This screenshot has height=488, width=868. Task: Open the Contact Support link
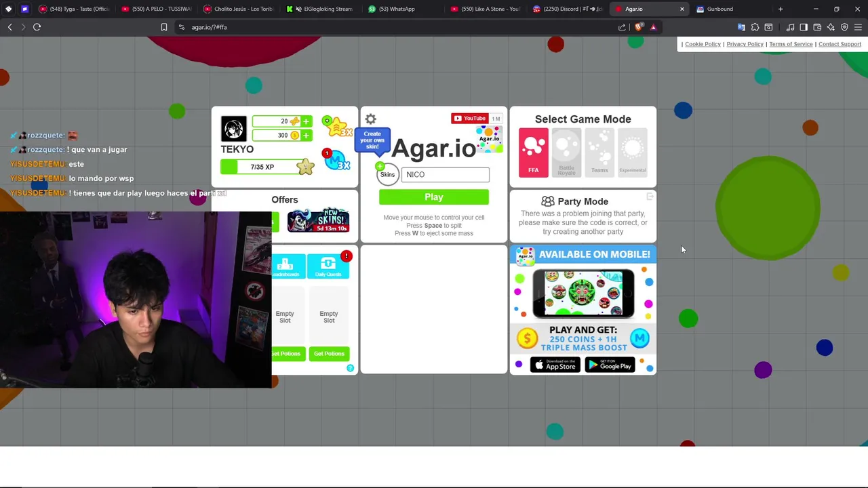[840, 44]
